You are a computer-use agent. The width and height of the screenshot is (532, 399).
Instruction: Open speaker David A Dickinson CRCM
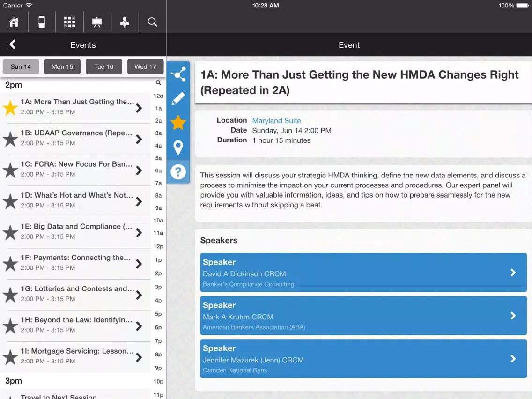tap(363, 273)
